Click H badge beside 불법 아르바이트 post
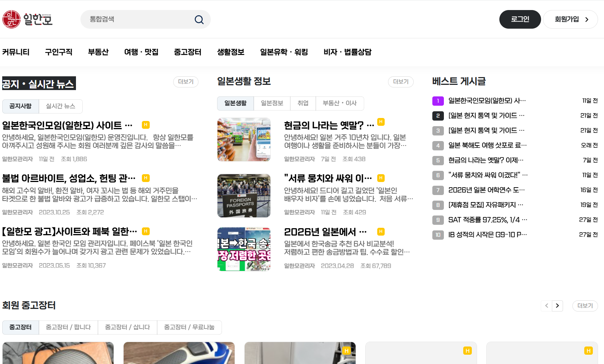Image resolution: width=604 pixels, height=364 pixels. click(x=146, y=178)
